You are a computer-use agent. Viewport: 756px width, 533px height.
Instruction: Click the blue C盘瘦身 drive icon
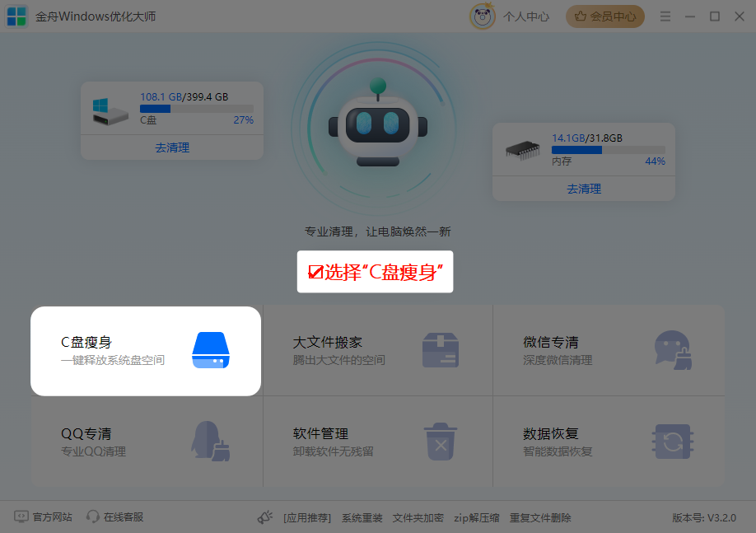pyautogui.click(x=211, y=350)
